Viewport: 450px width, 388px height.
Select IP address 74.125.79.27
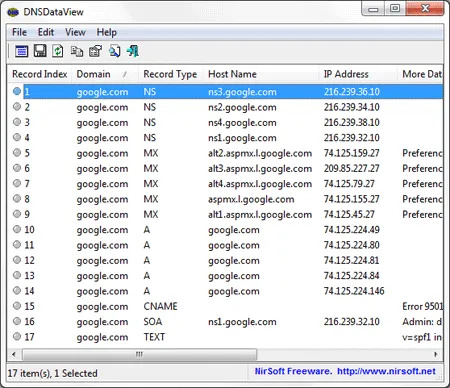tap(349, 184)
